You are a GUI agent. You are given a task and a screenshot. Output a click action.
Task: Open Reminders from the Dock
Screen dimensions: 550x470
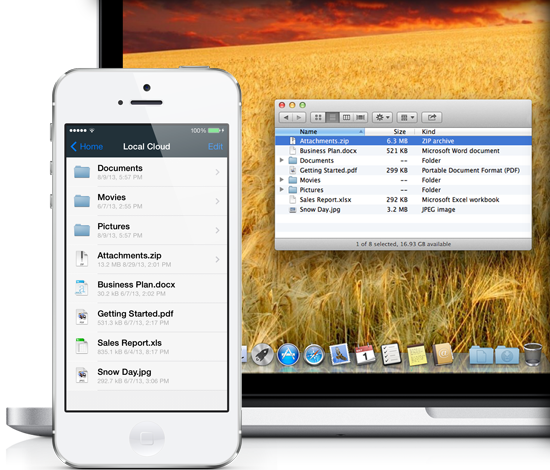pyautogui.click(x=391, y=354)
